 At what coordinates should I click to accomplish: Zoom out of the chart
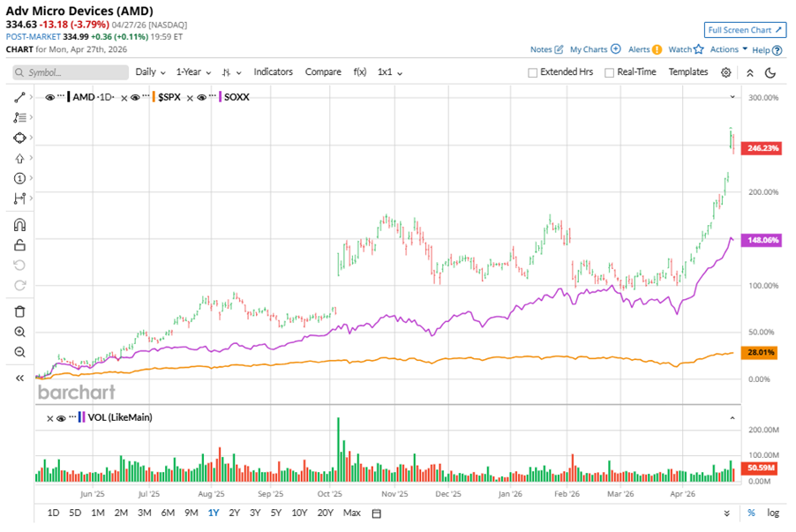pos(19,352)
